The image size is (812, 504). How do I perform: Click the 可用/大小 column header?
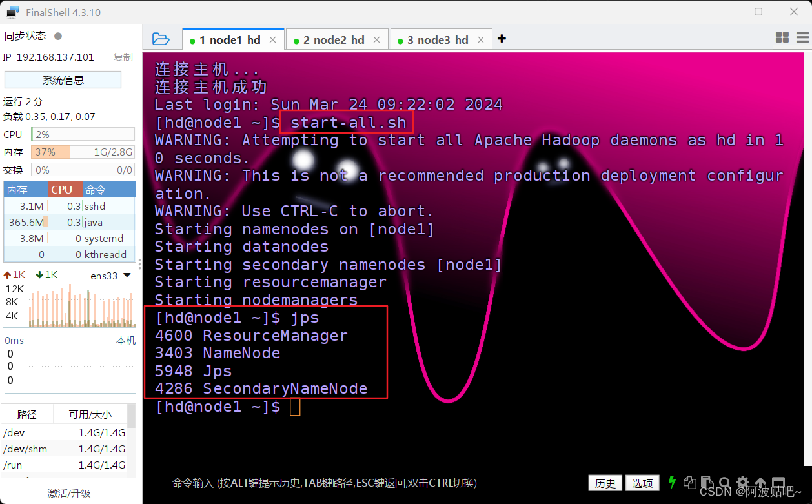point(90,414)
